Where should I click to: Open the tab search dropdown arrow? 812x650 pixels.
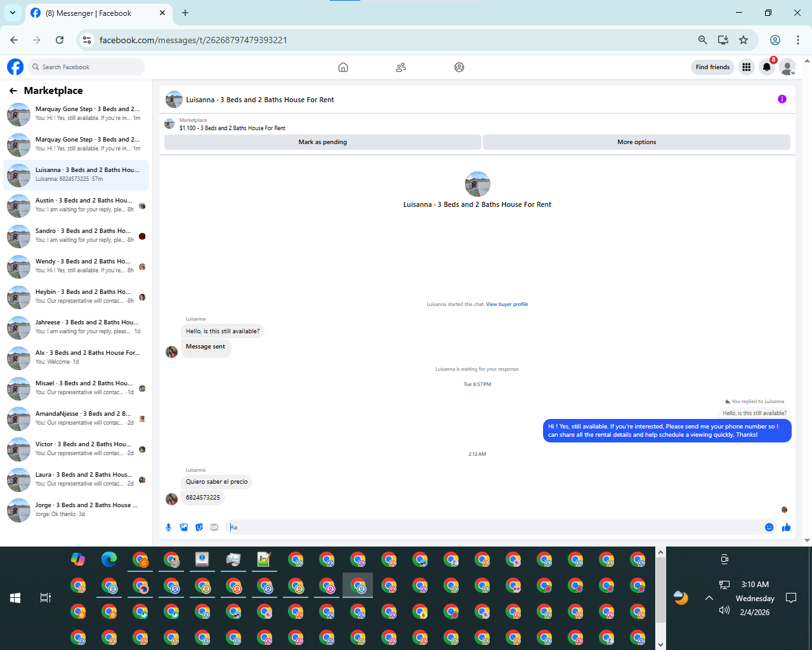coord(12,13)
